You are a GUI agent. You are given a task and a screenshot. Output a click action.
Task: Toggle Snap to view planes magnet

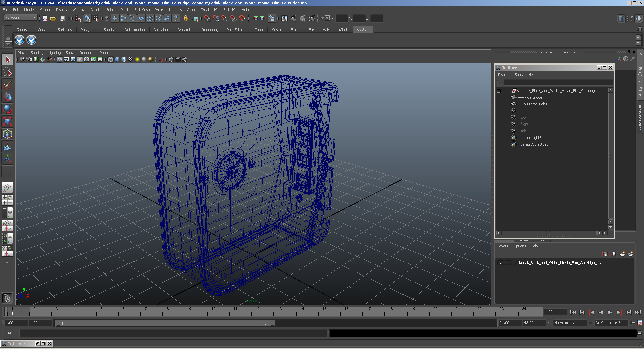[x=233, y=18]
